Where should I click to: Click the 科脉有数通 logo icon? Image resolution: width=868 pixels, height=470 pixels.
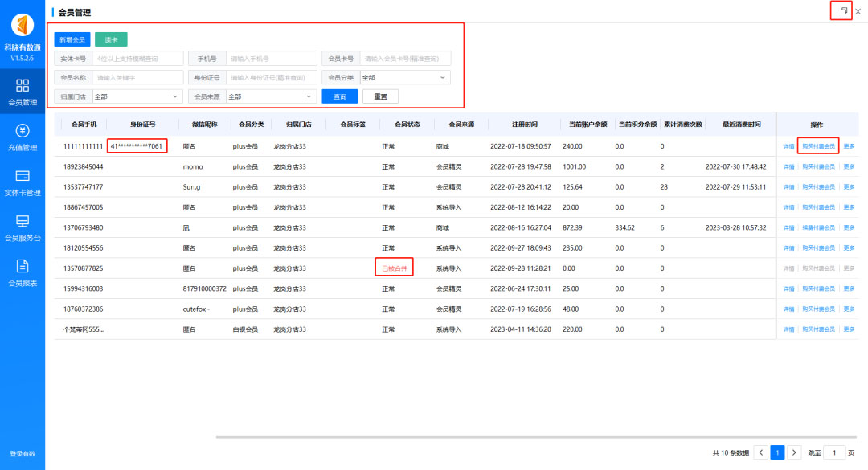point(23,25)
